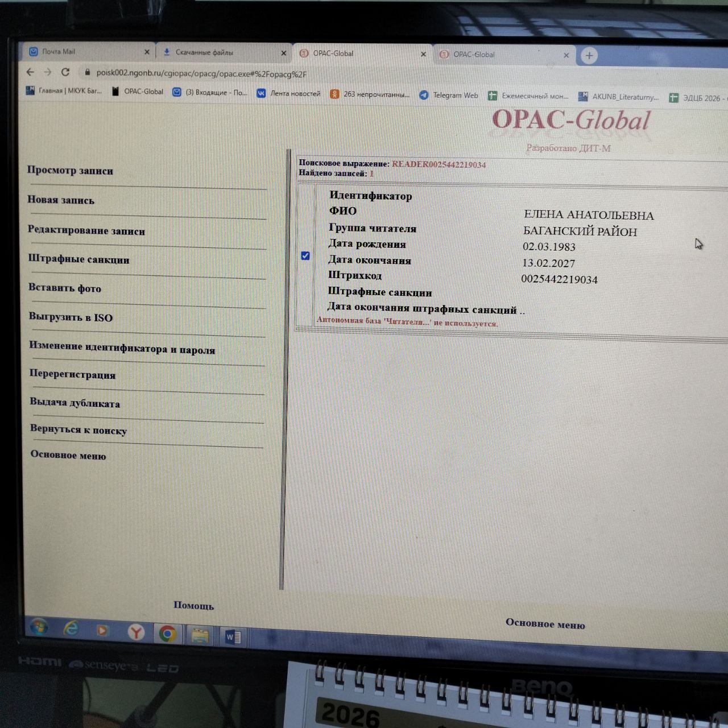This screenshot has height=728, width=728.
Task: Click the Windows Start button
Action: tap(39, 627)
